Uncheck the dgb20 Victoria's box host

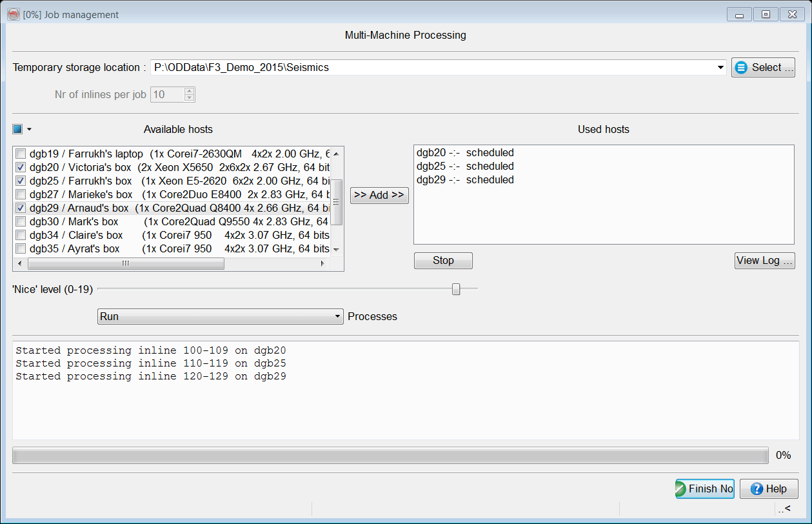[x=21, y=167]
